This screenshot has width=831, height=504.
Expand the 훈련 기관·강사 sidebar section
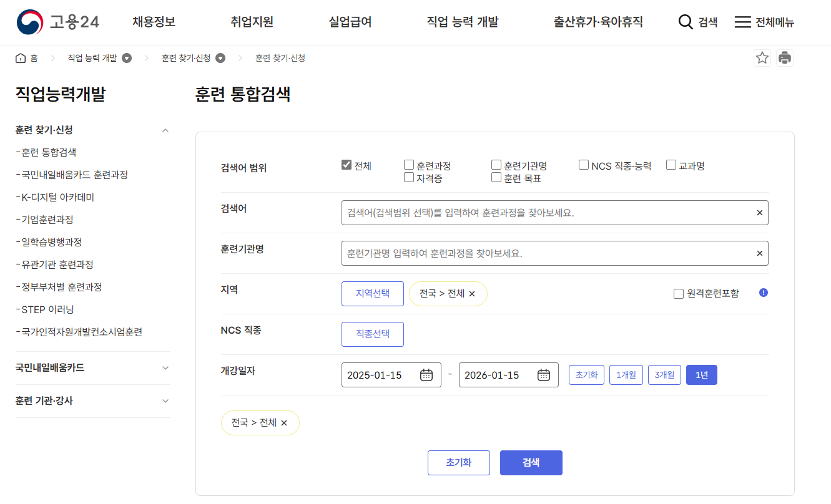165,401
